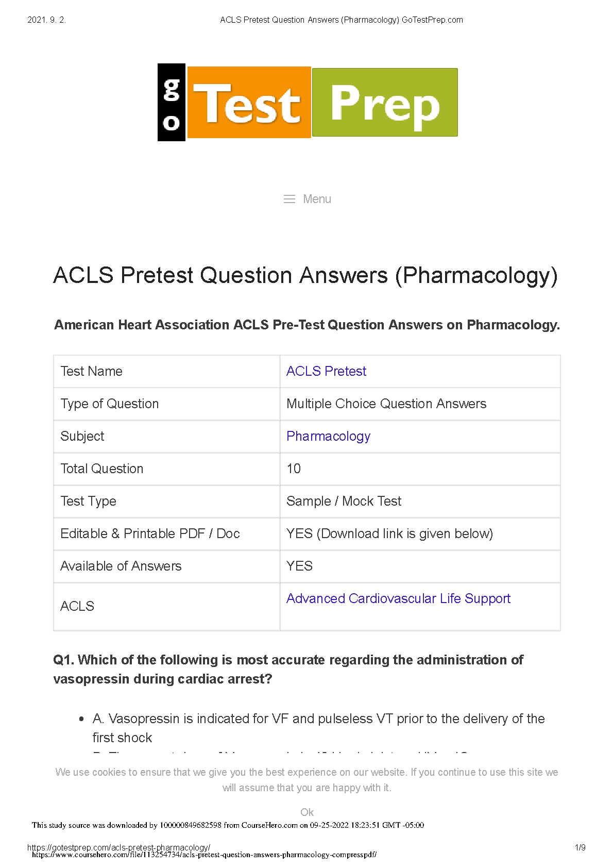Dismiss cookie notice with Ok
This screenshot has width=613, height=868.
click(307, 812)
